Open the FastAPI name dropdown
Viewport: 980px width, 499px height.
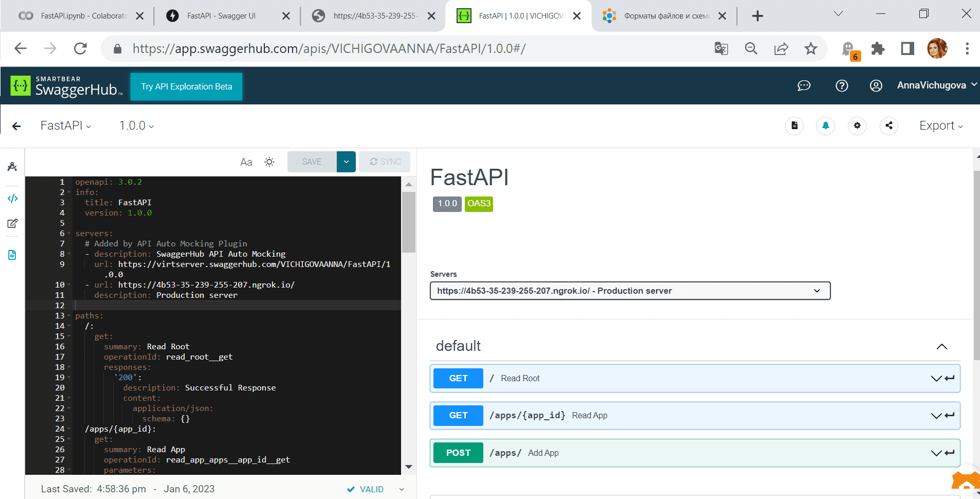click(x=66, y=126)
